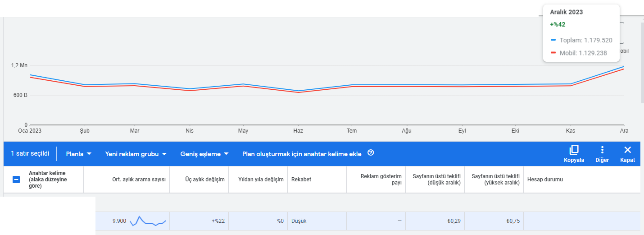Screen dimensions: 644x235
Task: Open the Diğer three-dot menu
Action: [x=602, y=150]
